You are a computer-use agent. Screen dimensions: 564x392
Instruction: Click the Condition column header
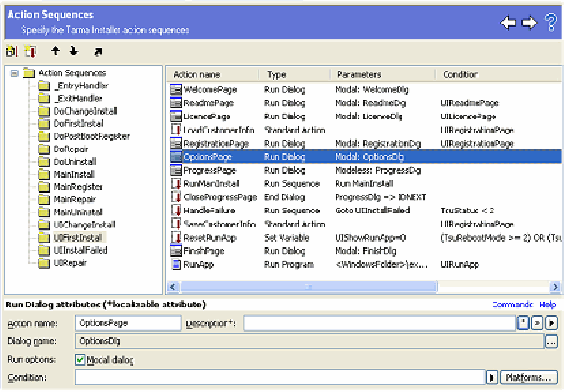(x=461, y=73)
